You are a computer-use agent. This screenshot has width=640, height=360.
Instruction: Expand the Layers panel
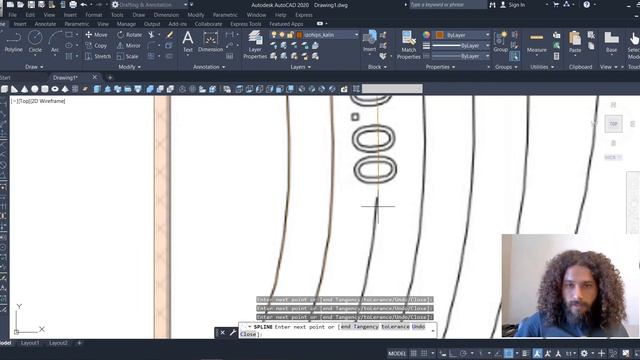click(300, 67)
